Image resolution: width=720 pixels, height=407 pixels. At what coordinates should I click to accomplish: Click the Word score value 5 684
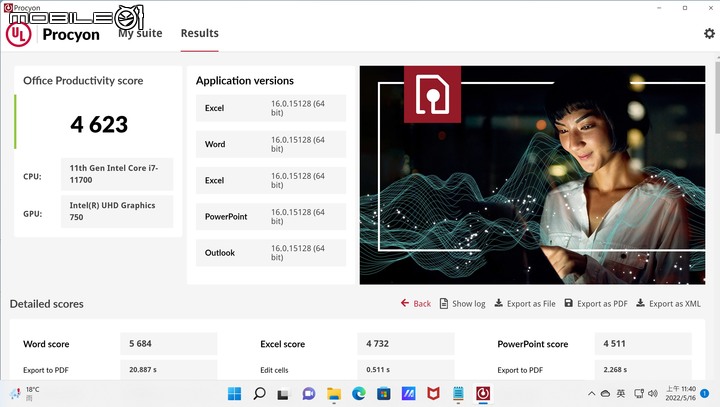tap(169, 344)
